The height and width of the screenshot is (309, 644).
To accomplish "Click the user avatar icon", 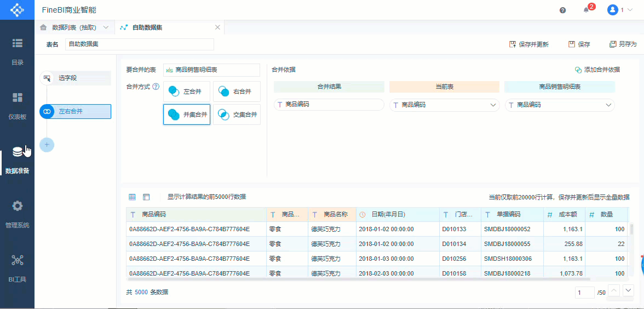I will click(x=613, y=10).
